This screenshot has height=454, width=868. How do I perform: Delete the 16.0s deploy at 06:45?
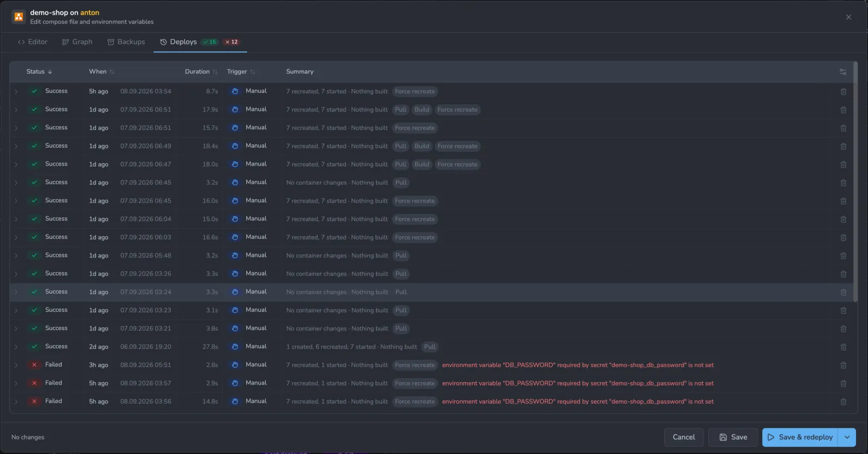843,201
